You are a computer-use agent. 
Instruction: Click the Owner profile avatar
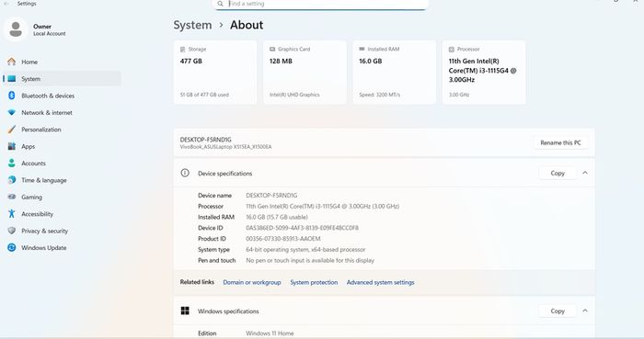point(16,29)
